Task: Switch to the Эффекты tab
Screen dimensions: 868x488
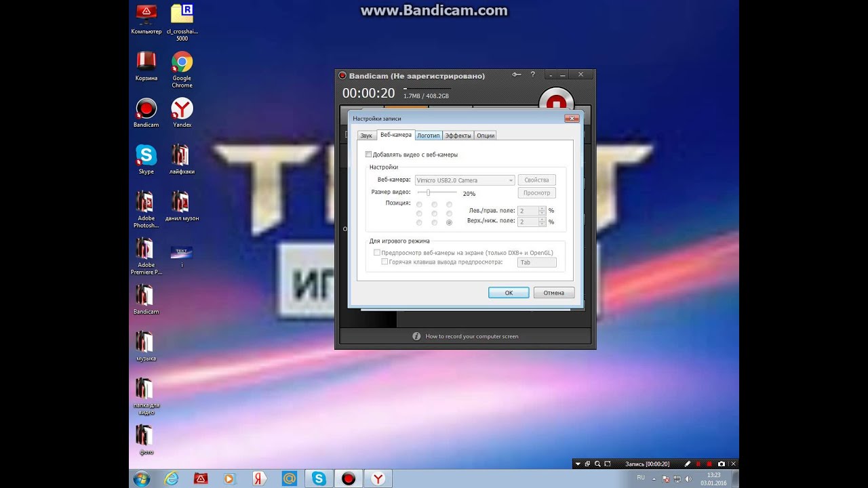Action: click(458, 136)
